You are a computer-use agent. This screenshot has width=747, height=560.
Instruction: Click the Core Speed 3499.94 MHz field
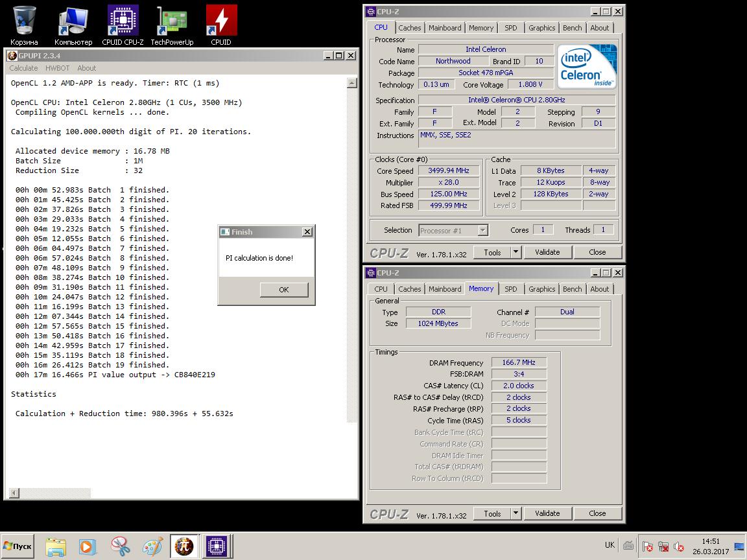(x=449, y=170)
